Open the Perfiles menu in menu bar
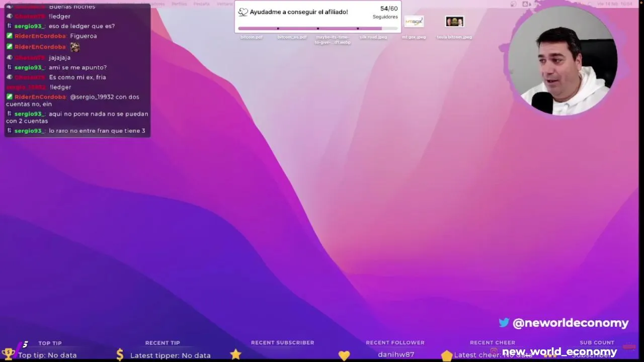The image size is (644, 362). (179, 4)
